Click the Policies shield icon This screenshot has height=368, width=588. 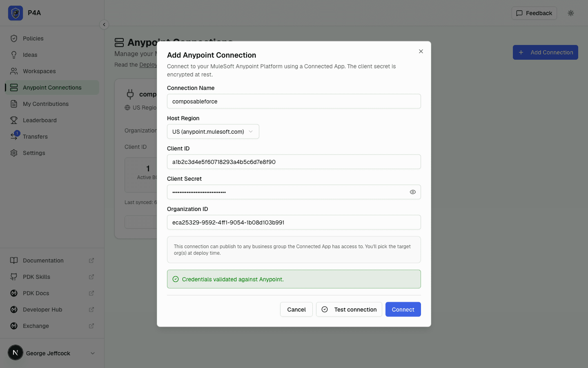14,38
